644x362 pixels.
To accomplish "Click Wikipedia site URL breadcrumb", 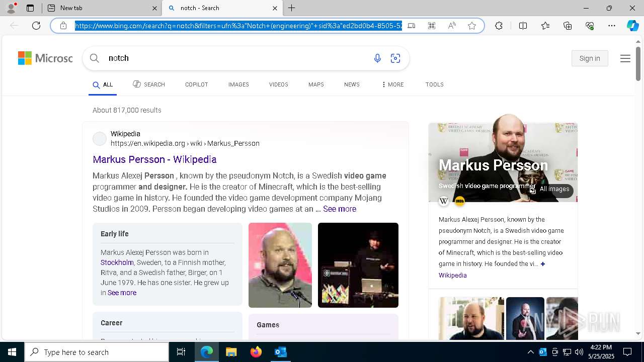I will point(185,143).
